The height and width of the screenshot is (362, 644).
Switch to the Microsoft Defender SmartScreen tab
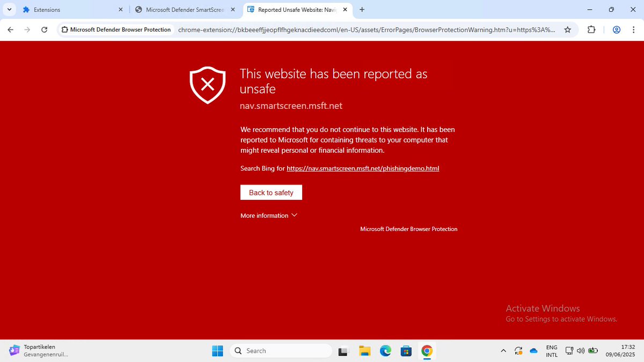tap(185, 10)
